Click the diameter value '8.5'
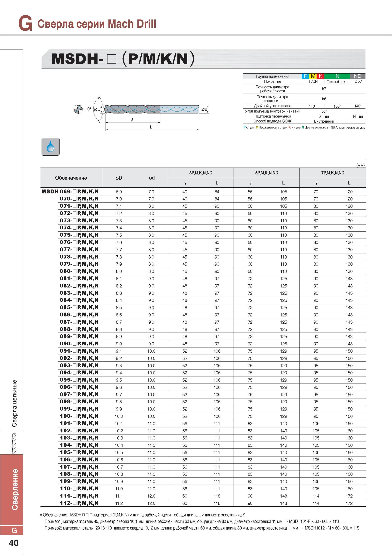This screenshot has width=392, height=555. click(x=119, y=308)
